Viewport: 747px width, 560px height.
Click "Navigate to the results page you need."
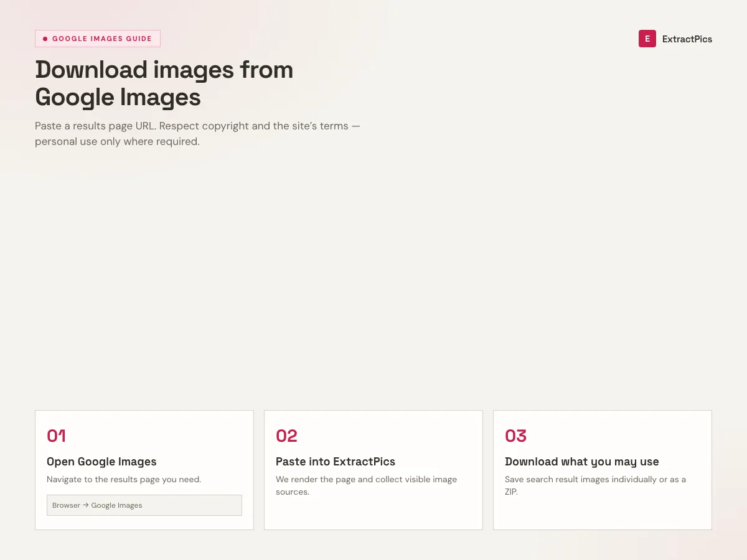coord(124,479)
